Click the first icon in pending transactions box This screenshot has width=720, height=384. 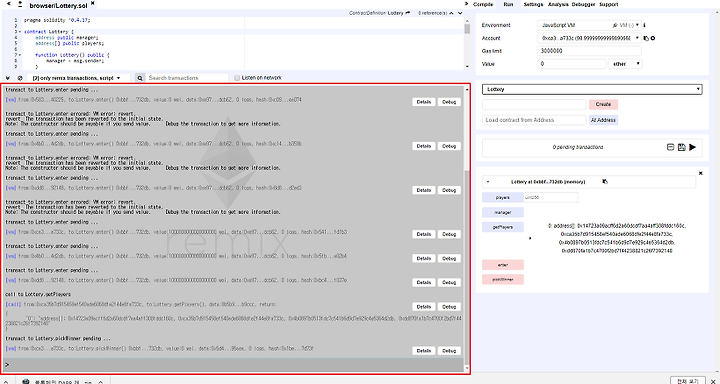pyautogui.click(x=670, y=147)
